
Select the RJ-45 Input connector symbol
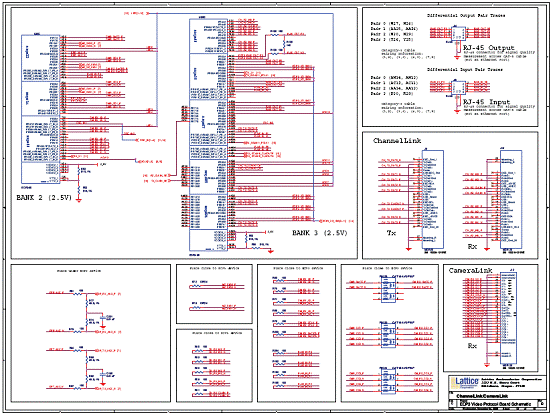pyautogui.click(x=458, y=87)
